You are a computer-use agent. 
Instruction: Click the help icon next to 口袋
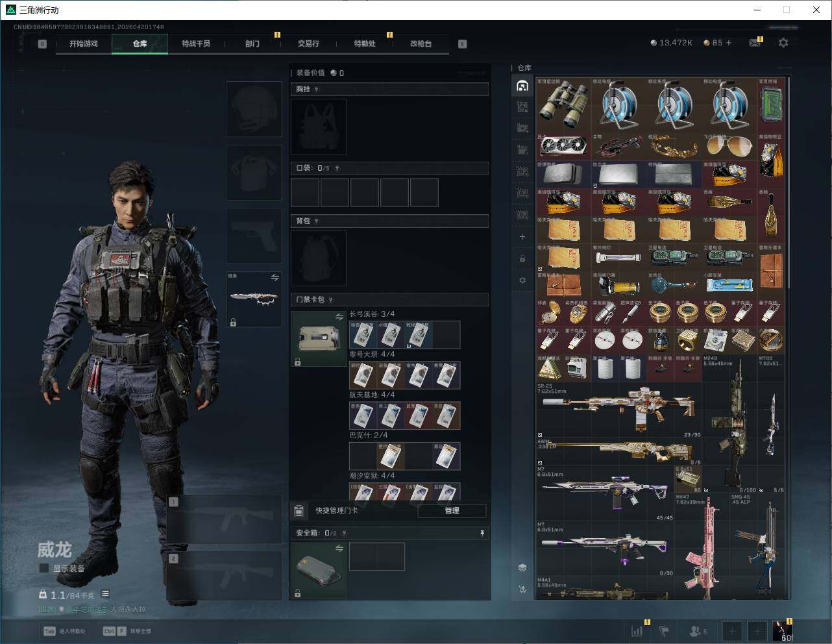[x=337, y=168]
